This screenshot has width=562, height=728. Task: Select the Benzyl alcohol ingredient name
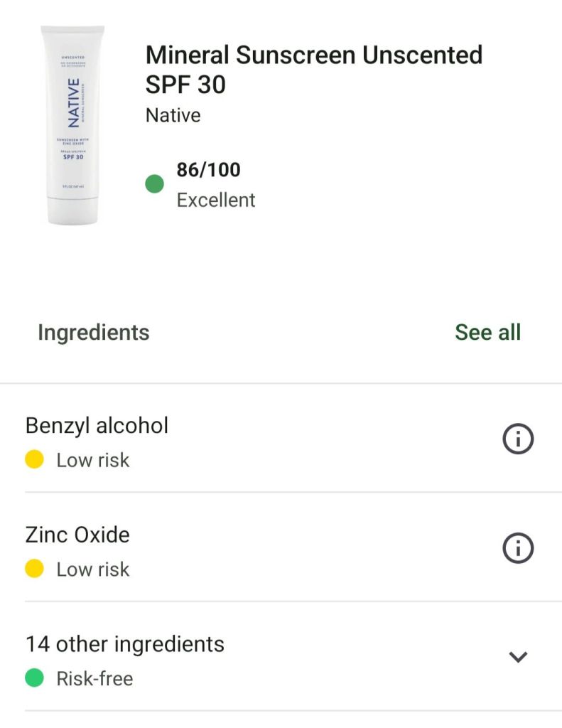point(97,426)
